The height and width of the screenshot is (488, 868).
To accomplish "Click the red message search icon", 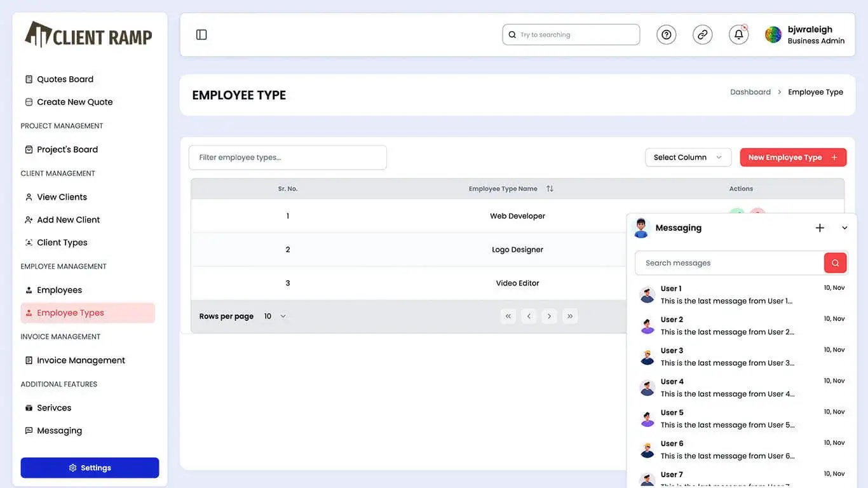I will (x=835, y=263).
